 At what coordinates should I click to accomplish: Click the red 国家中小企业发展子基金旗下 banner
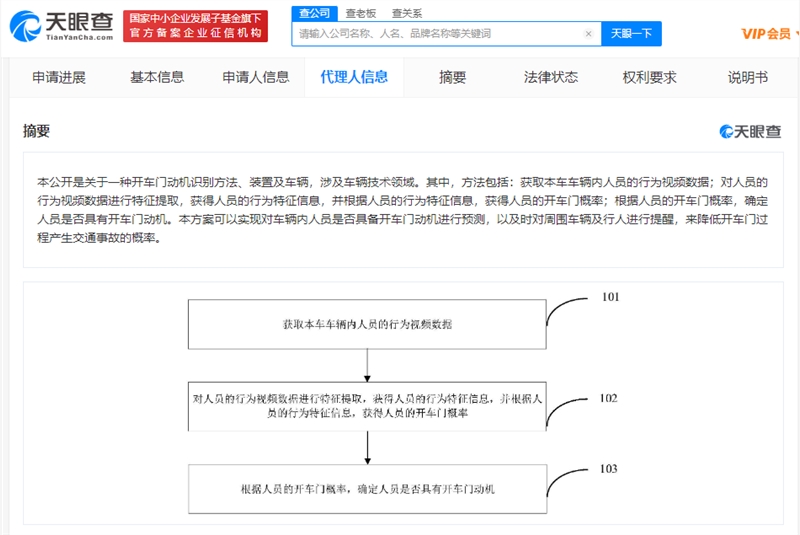195,26
